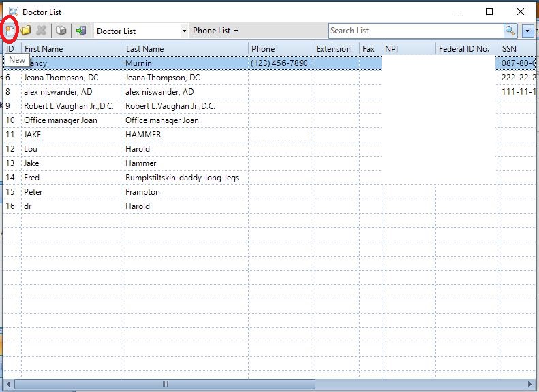Image resolution: width=539 pixels, height=392 pixels.
Task: Click ID cell 8
Action: tap(12, 92)
